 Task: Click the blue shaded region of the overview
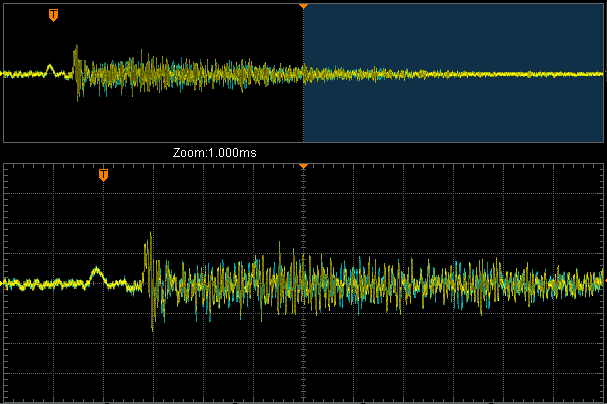pyautogui.click(x=453, y=73)
